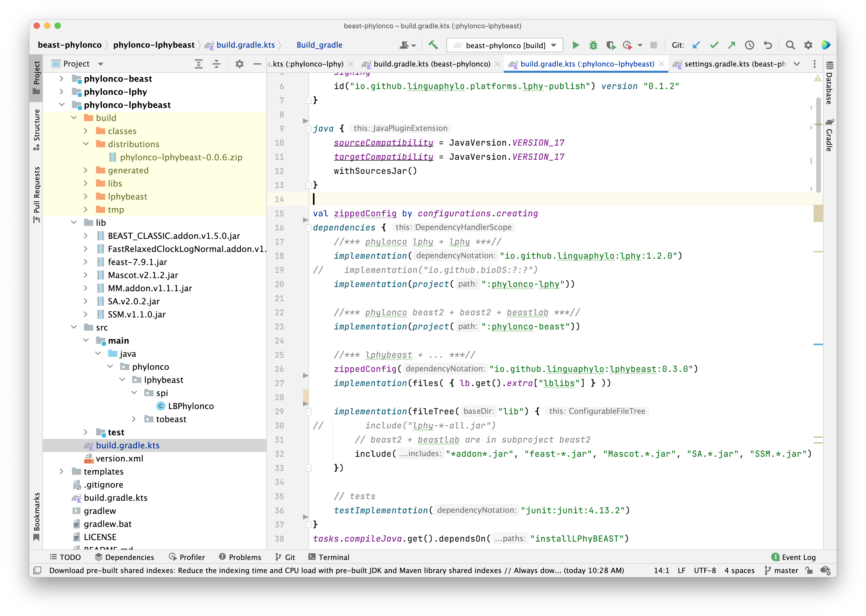
Task: Click the Build_gradle breadcrumb link
Action: tap(320, 45)
